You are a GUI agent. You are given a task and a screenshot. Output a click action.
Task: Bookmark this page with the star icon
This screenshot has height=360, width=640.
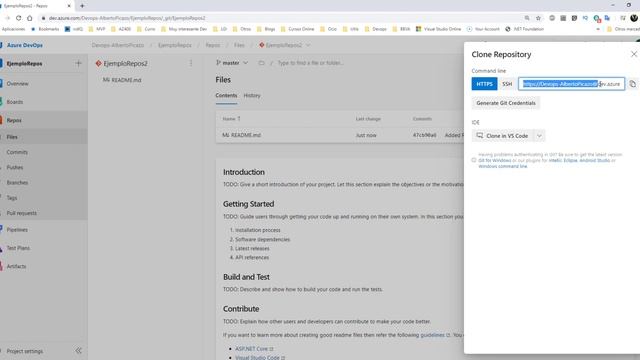pyautogui.click(x=538, y=18)
